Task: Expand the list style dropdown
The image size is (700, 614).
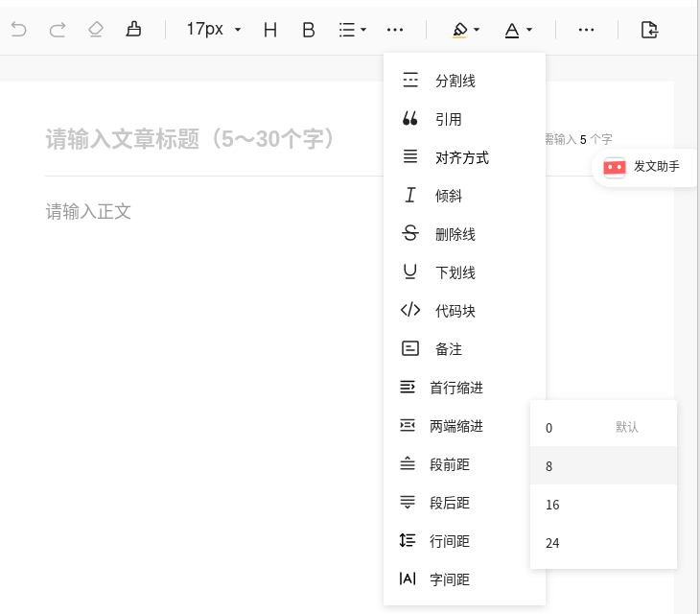Action: coord(352,30)
